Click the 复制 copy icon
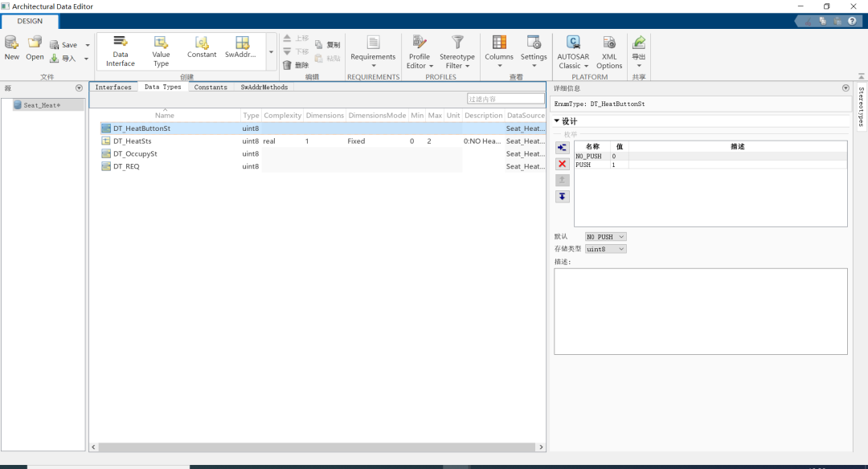The width and height of the screenshot is (868, 469). pos(319,45)
